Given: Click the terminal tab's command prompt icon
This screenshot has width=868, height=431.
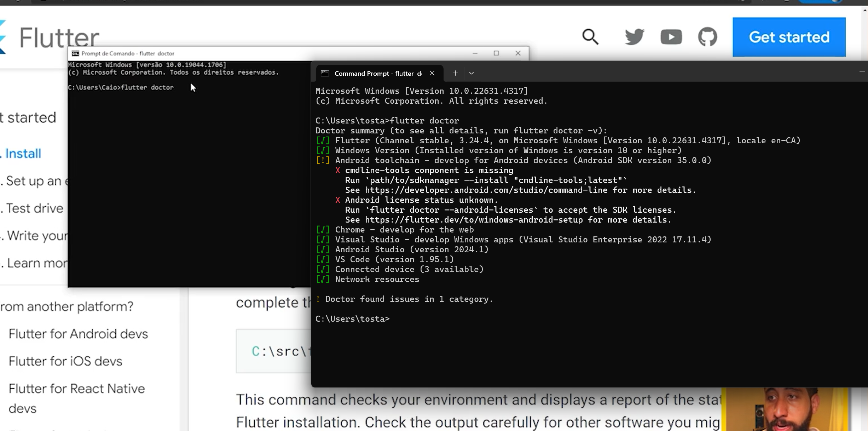Looking at the screenshot, I should click(x=325, y=73).
